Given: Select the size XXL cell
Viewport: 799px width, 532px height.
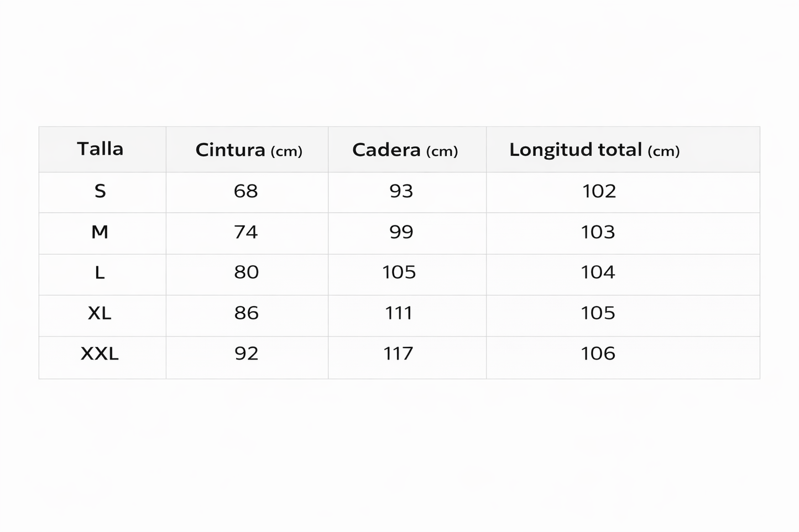Looking at the screenshot, I should click(100, 354).
